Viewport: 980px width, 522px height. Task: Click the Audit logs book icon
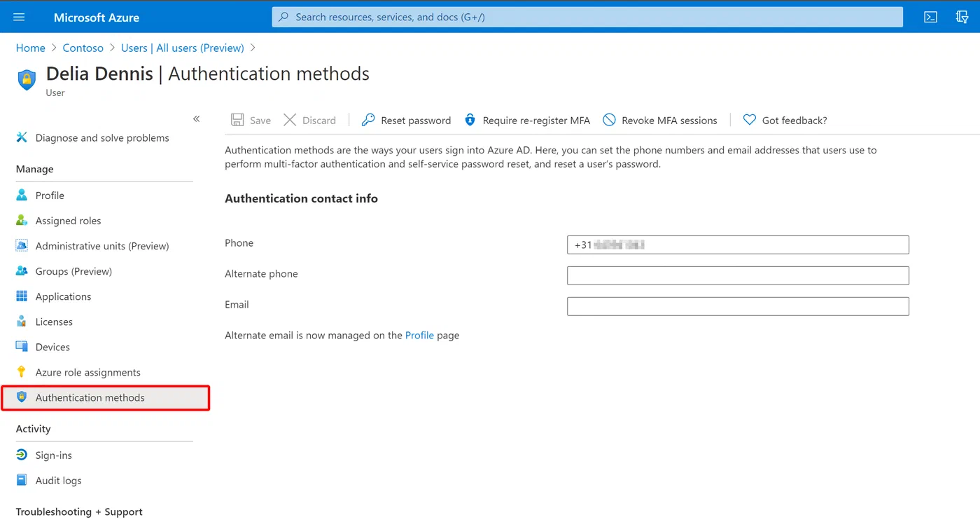click(x=22, y=481)
